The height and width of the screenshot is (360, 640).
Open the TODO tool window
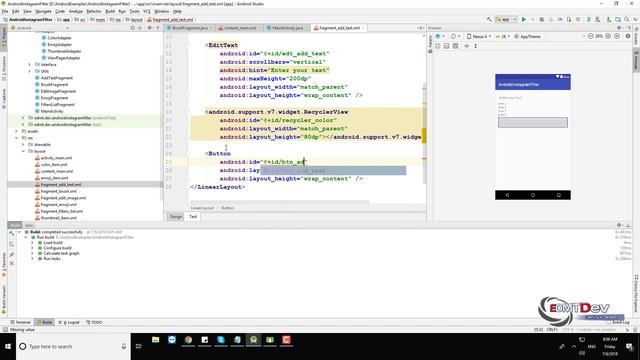[x=94, y=322]
